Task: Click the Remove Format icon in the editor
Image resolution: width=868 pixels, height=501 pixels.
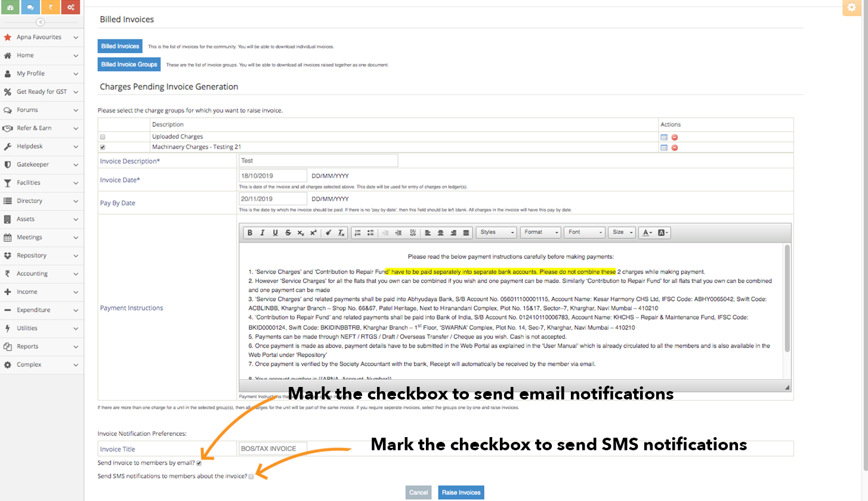Action: pos(341,232)
